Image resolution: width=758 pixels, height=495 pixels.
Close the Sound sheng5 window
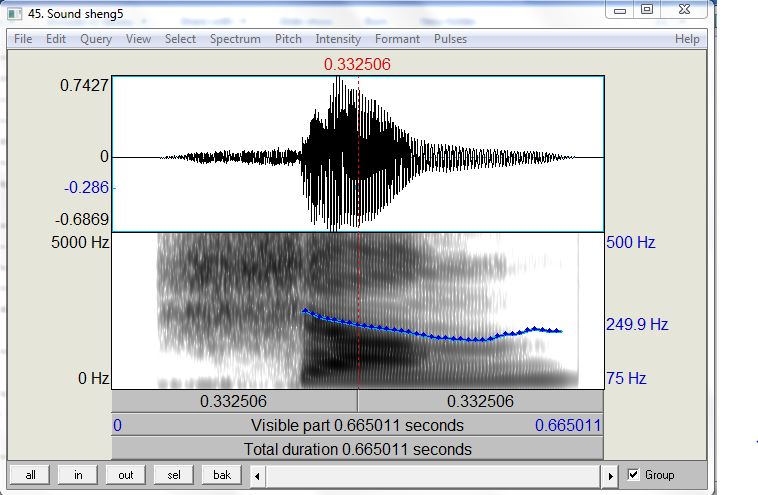point(684,9)
